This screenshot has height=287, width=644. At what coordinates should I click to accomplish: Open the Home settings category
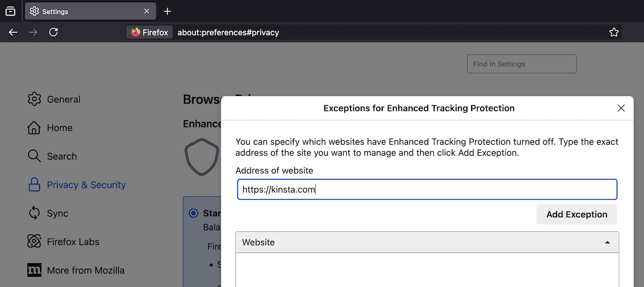point(60,128)
